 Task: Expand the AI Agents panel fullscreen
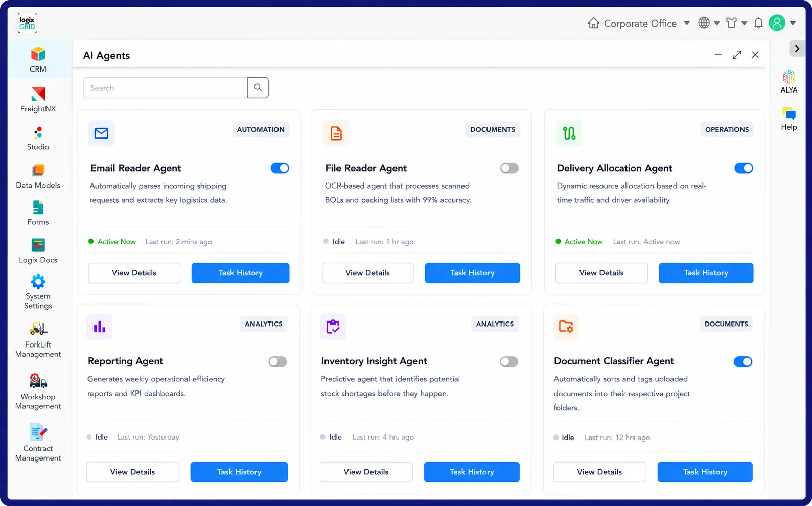(737, 55)
